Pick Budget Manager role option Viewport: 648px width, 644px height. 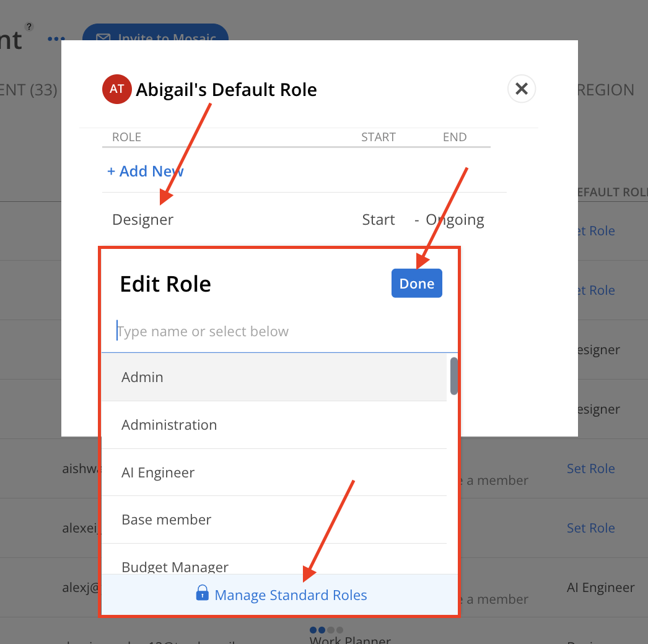(x=274, y=559)
